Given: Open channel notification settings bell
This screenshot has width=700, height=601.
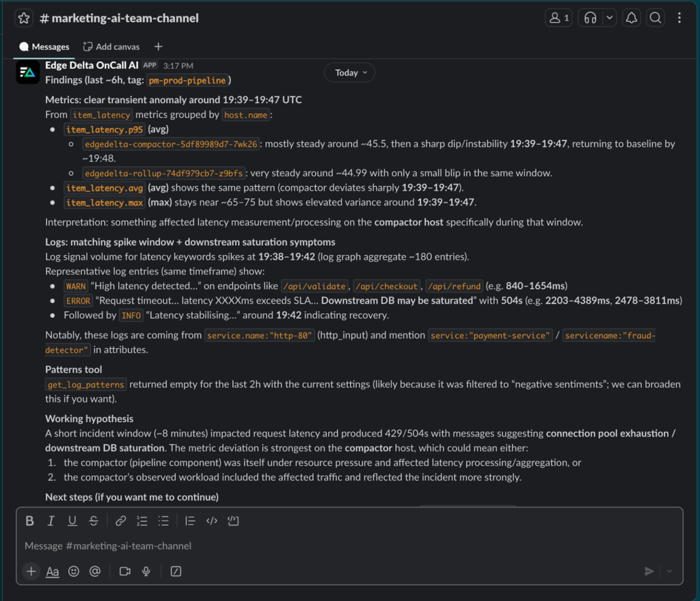Looking at the screenshot, I should coord(632,18).
